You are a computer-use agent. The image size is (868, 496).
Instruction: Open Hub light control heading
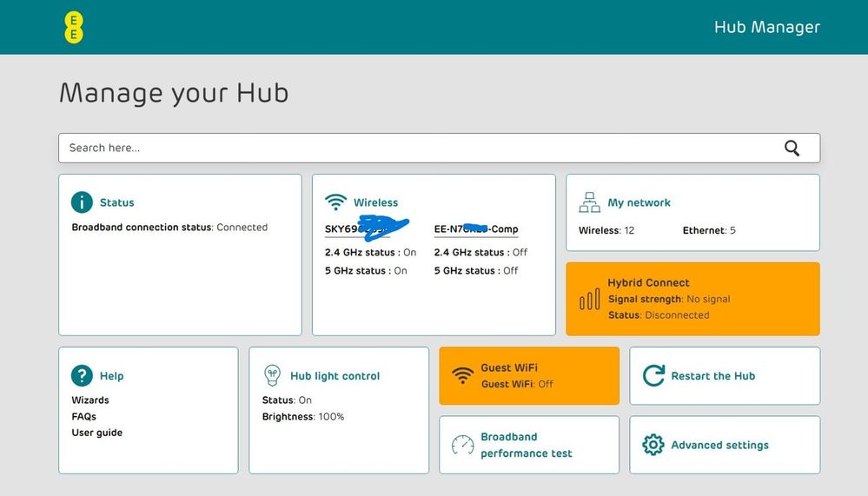pyautogui.click(x=335, y=376)
